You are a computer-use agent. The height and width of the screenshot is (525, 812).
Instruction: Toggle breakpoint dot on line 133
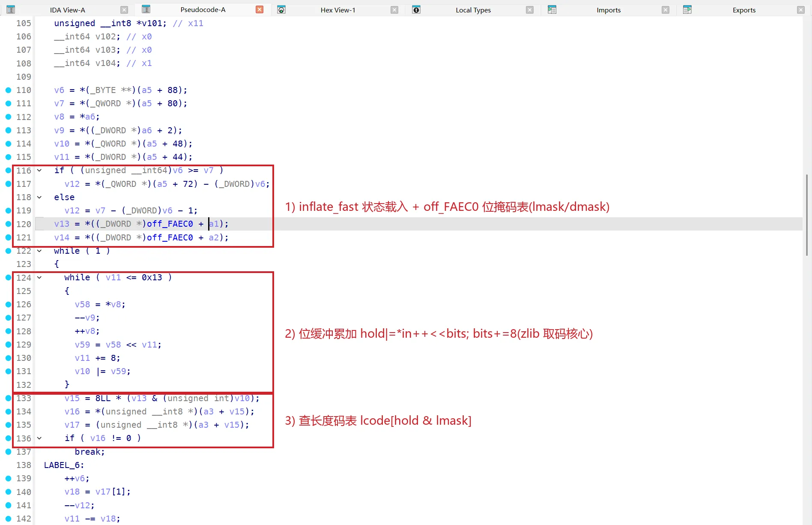click(x=8, y=398)
